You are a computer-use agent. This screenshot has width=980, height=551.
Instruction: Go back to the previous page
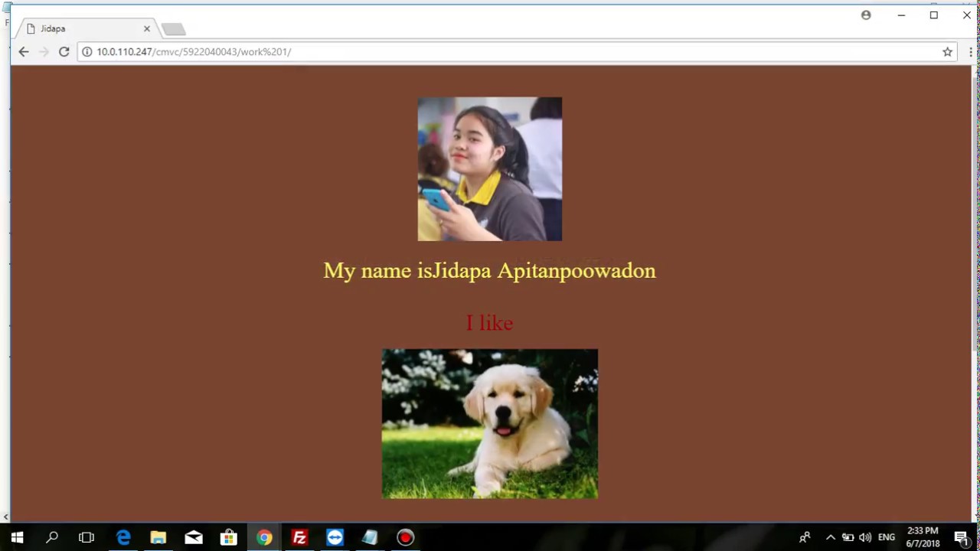[x=24, y=52]
